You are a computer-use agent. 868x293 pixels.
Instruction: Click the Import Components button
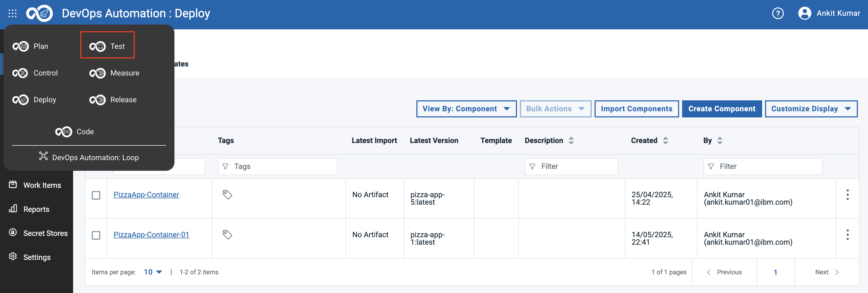pyautogui.click(x=636, y=109)
